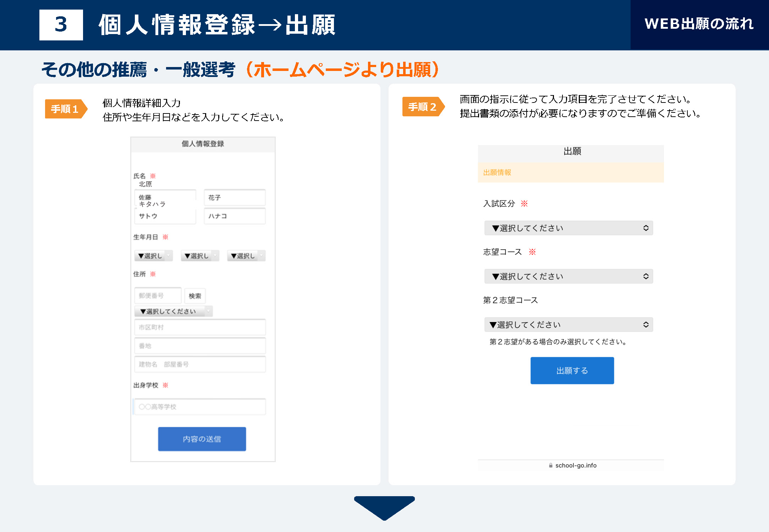Image resolution: width=769 pixels, height=532 pixels.
Task: Open the birth day select dropdown
Action: [246, 256]
